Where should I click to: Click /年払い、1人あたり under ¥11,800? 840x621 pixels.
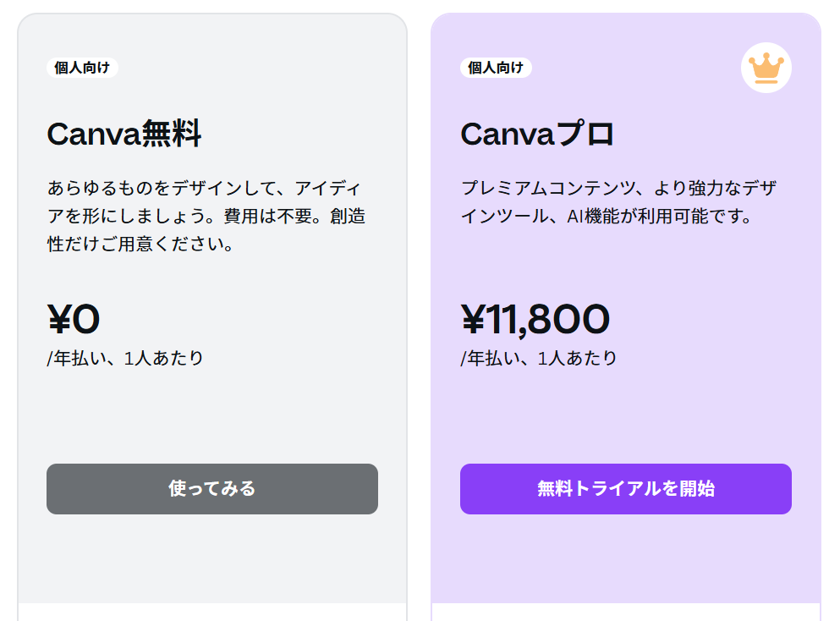point(539,358)
